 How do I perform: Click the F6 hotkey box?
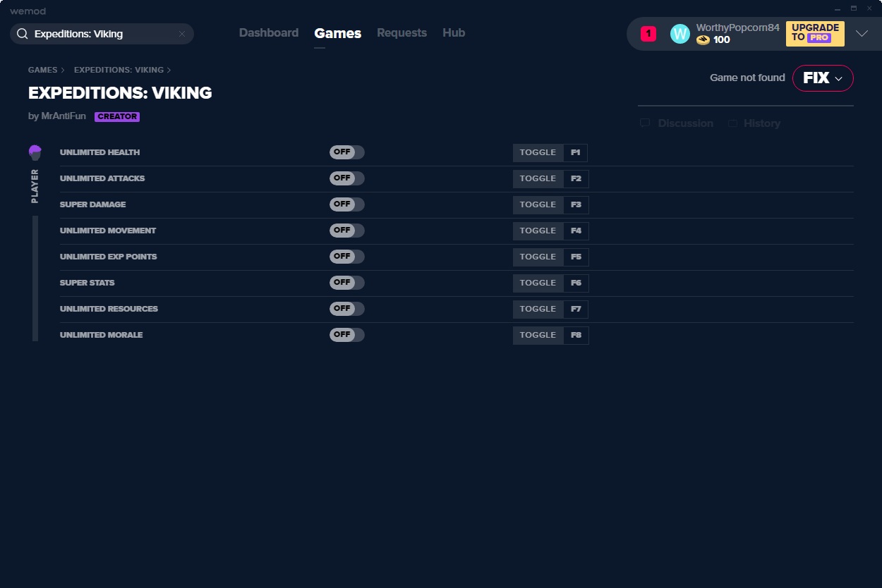(x=576, y=283)
